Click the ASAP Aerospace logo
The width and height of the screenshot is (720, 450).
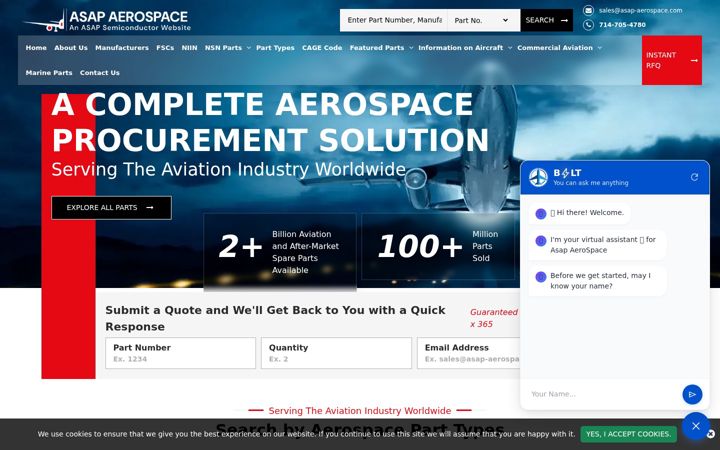click(x=107, y=21)
